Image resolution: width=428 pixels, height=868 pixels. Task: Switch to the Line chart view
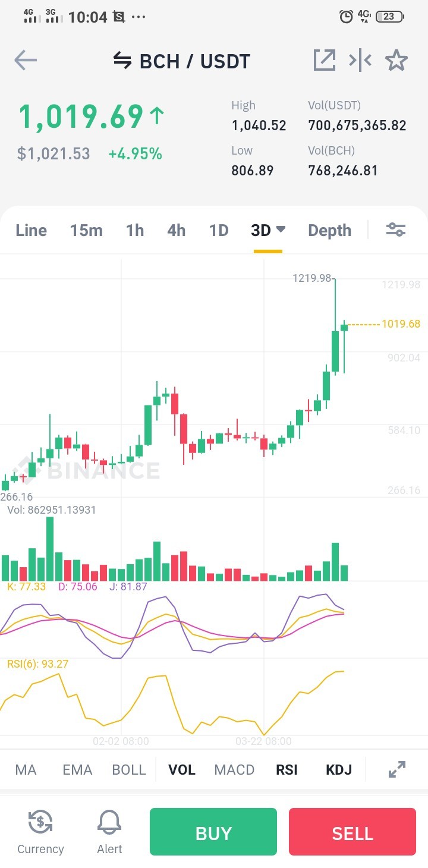(31, 231)
